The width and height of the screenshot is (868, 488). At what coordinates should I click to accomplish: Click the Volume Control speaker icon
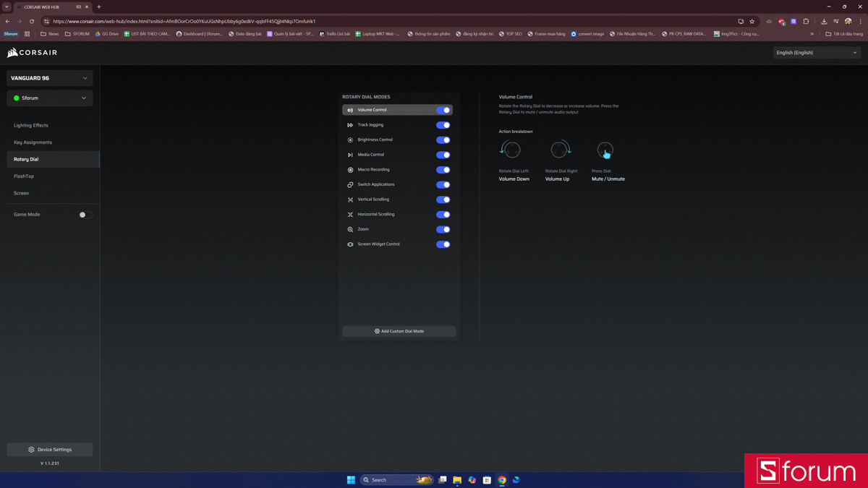(x=350, y=111)
